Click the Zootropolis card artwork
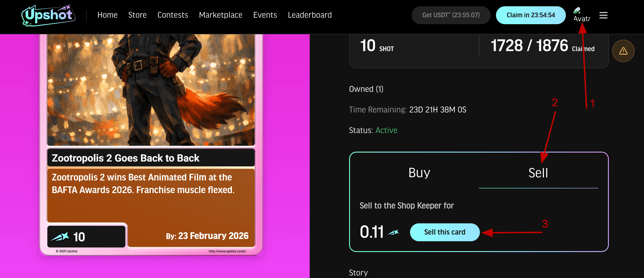Screen dimensions: 644x278 tap(151, 90)
